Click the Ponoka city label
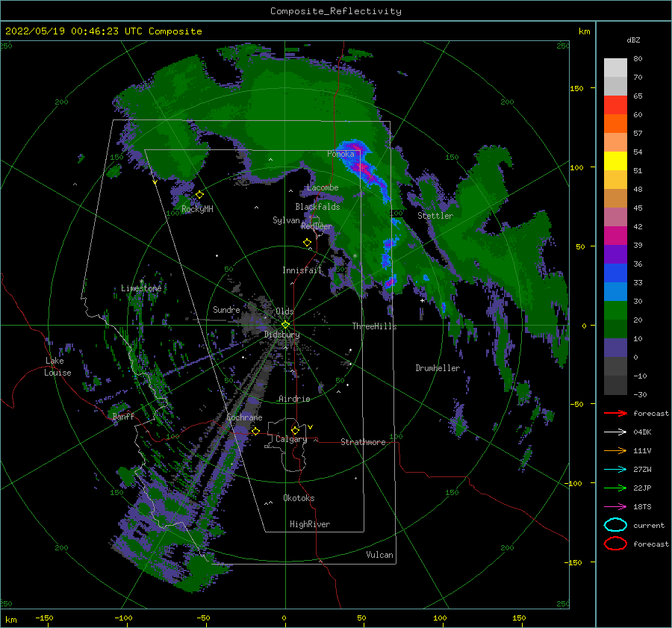 pos(340,154)
